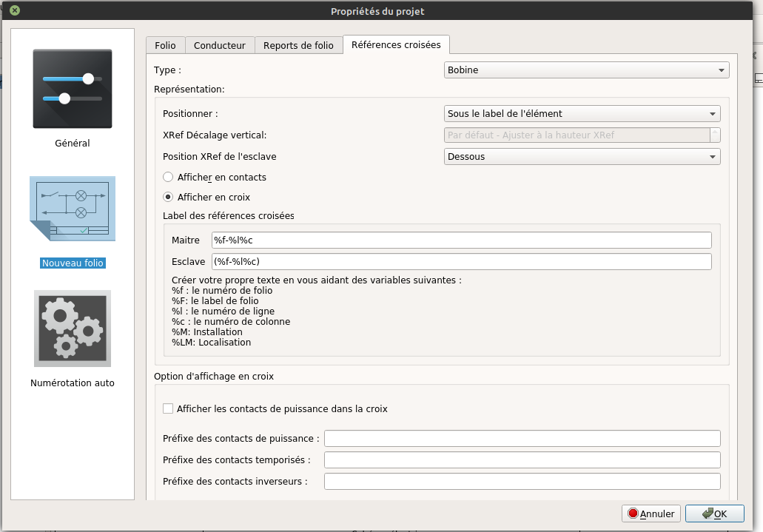
Task: Select the Nouveau folio schematic icon
Action: [x=73, y=209]
